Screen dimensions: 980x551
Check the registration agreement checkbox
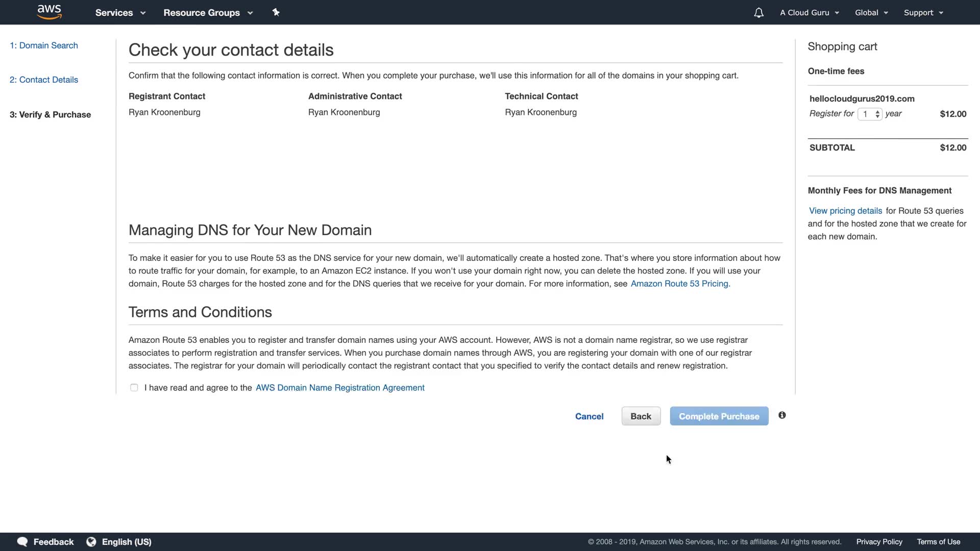[x=134, y=388]
